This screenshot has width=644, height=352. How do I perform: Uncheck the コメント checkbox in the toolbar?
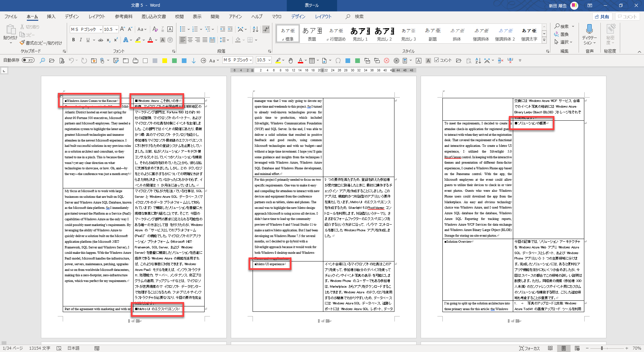pyautogui.click(x=436, y=60)
